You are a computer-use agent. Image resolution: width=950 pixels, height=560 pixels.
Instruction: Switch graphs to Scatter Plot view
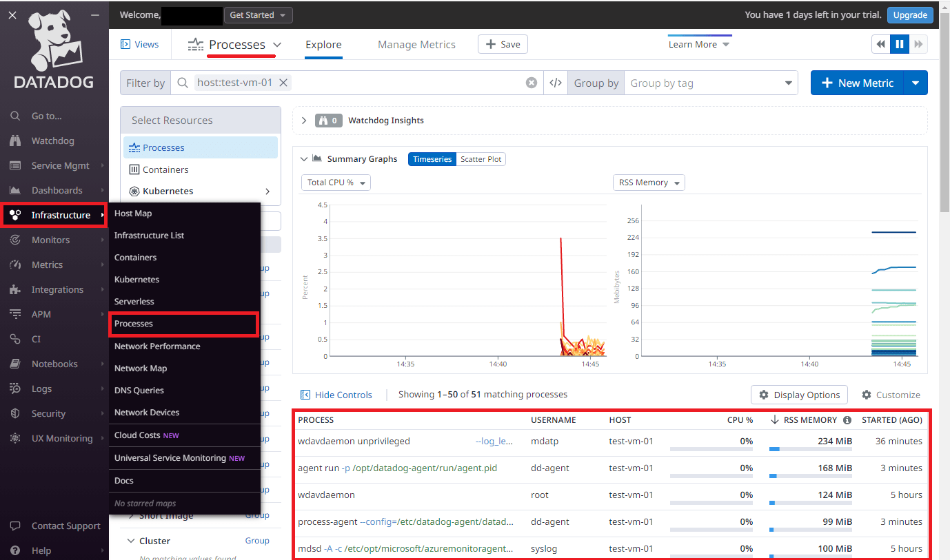pos(481,159)
